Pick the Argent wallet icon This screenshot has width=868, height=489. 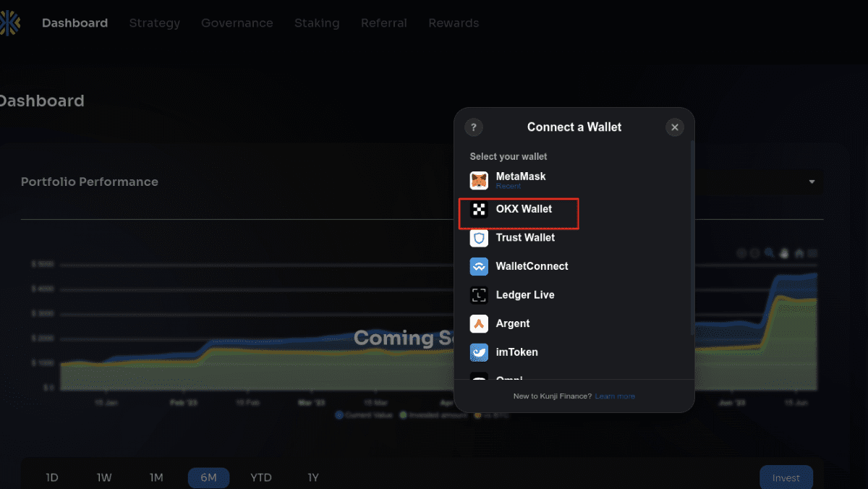479,323
